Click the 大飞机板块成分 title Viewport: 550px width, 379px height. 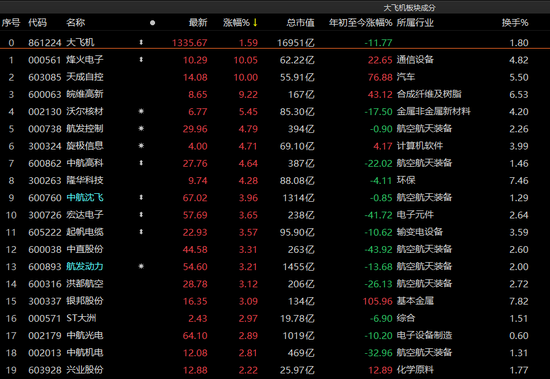click(x=409, y=8)
